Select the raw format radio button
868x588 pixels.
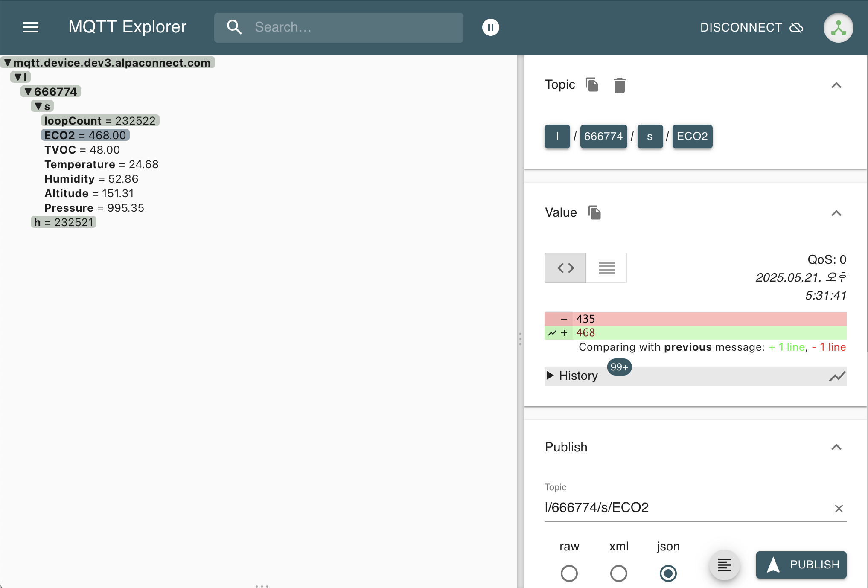(569, 573)
